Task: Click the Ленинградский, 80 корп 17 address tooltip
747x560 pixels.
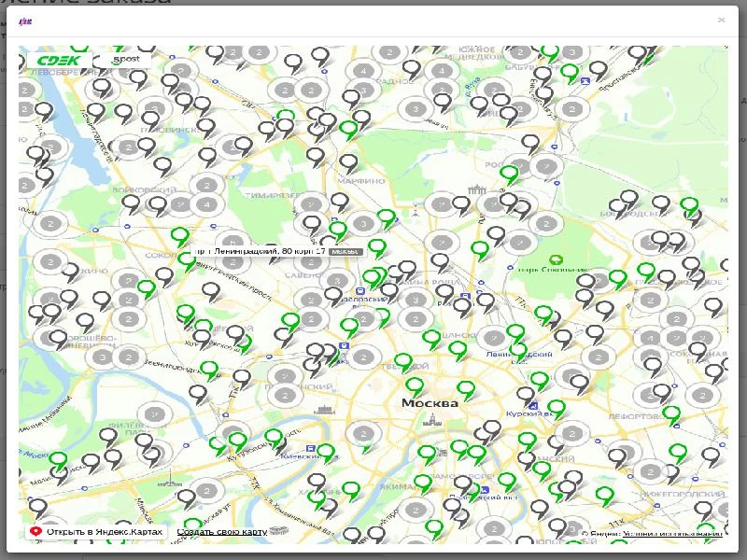Action: click(279, 251)
